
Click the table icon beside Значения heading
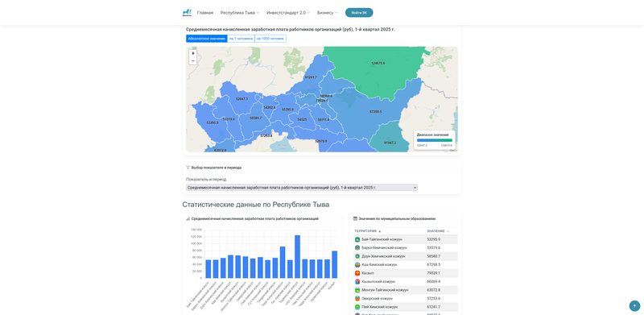(355, 219)
